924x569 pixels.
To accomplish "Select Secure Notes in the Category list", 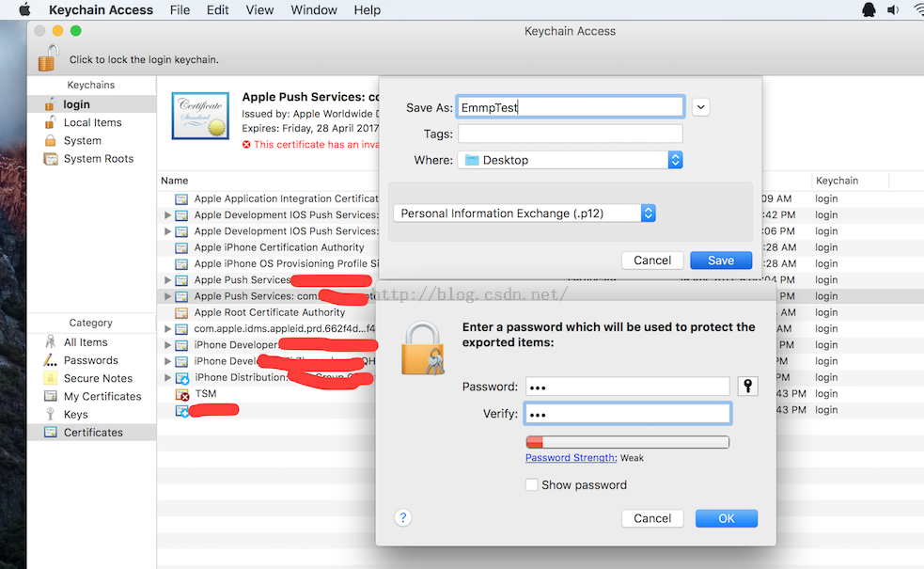I will [98, 378].
